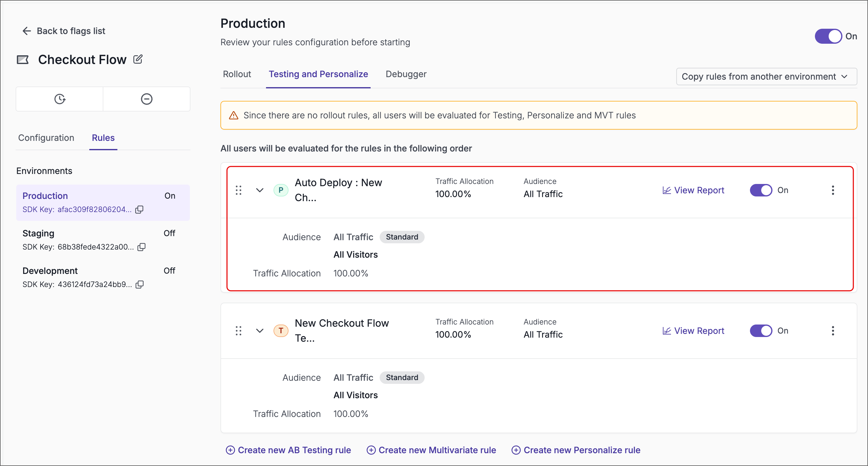Screen dimensions: 868x466
Task: Click the Auto Deploy : New Ch... rule title
Action: pyautogui.click(x=338, y=190)
